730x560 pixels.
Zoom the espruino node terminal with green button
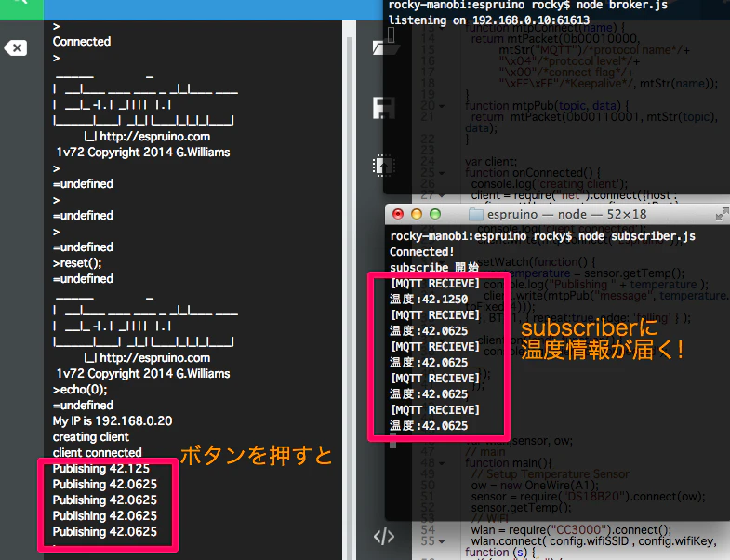pos(435,214)
